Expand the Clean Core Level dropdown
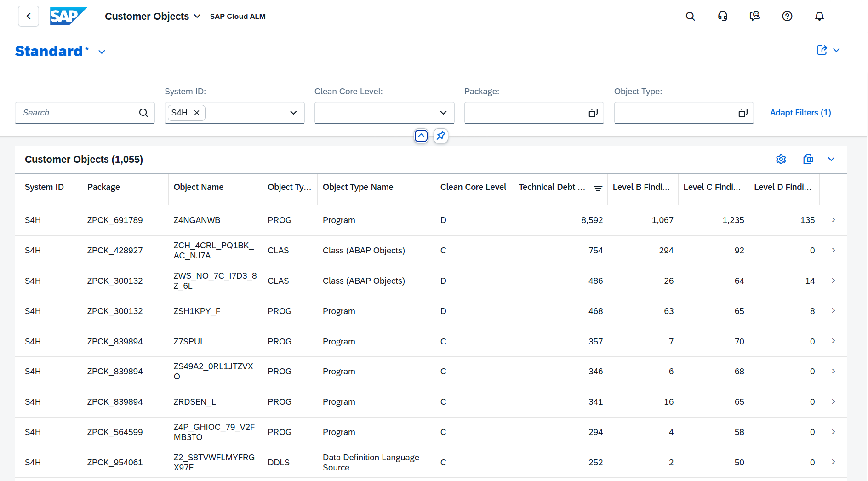 tap(443, 113)
